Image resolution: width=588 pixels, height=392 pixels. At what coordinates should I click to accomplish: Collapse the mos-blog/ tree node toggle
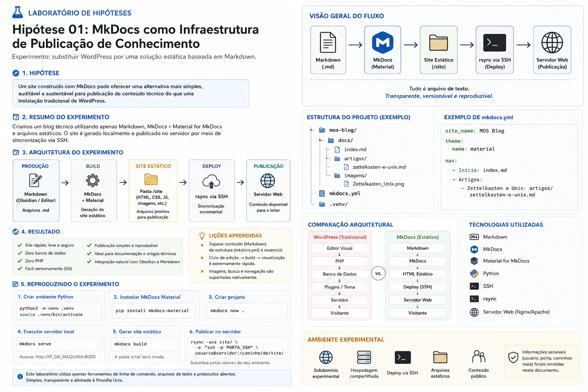tap(312, 130)
